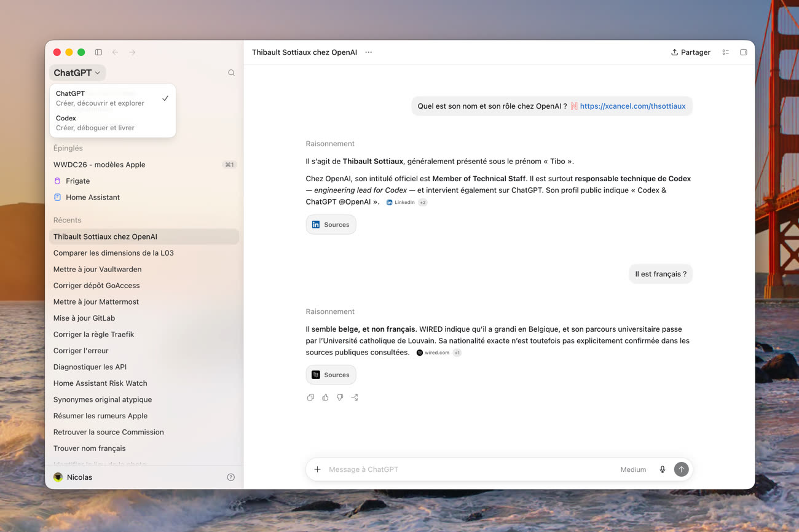Click the Home Assistant blue icon
The width and height of the screenshot is (799, 532).
(x=58, y=197)
